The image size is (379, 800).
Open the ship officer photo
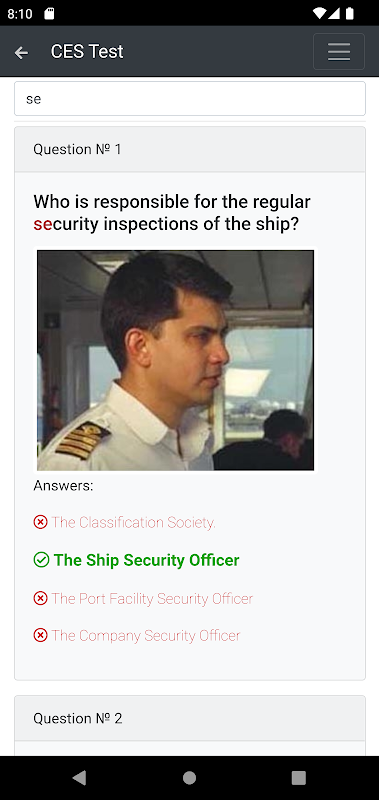pyautogui.click(x=175, y=360)
